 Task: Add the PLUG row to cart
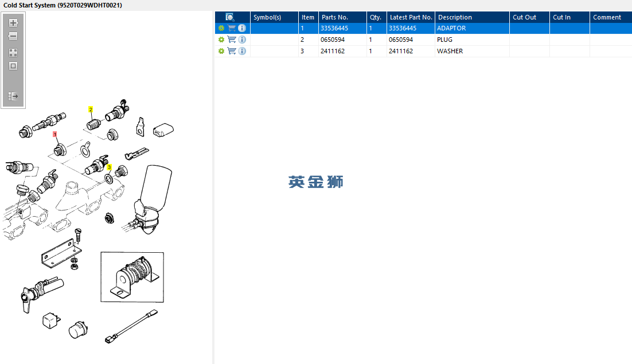232,40
